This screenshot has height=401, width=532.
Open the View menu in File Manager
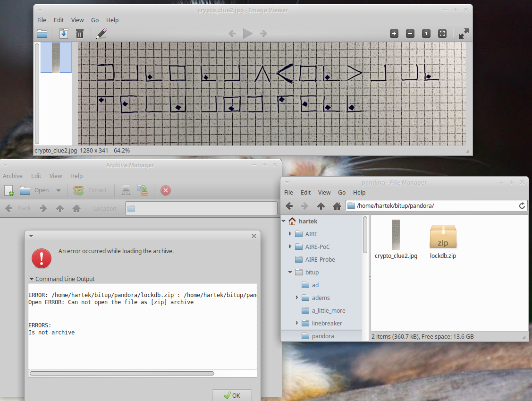point(324,192)
